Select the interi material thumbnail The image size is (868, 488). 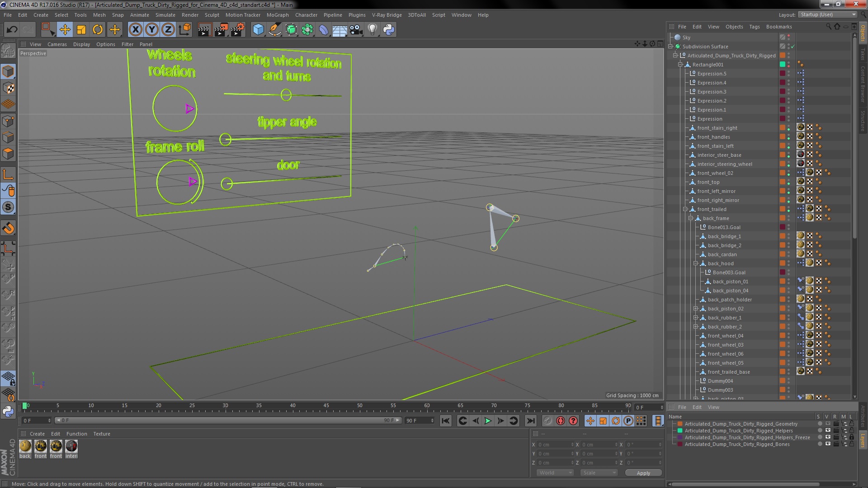click(x=71, y=446)
